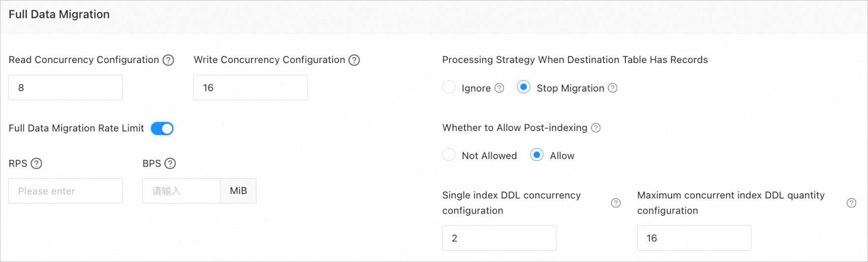Click the Single index DDL concurrency field
The image size is (868, 262).
pyautogui.click(x=499, y=238)
